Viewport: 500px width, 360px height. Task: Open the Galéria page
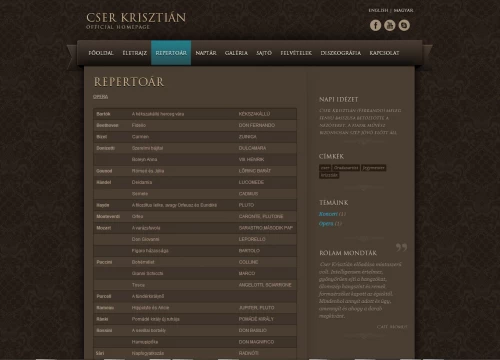236,53
